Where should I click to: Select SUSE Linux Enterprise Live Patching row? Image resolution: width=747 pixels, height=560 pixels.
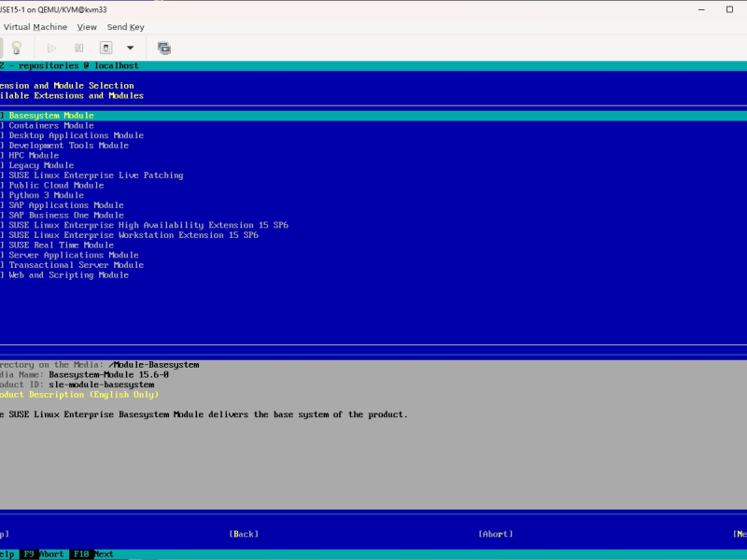click(x=373, y=175)
